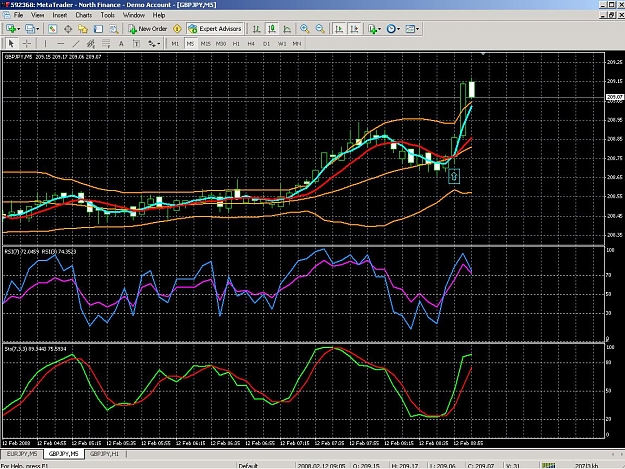Expand the new chart dropdown arrow
625x469 pixels.
point(19,29)
